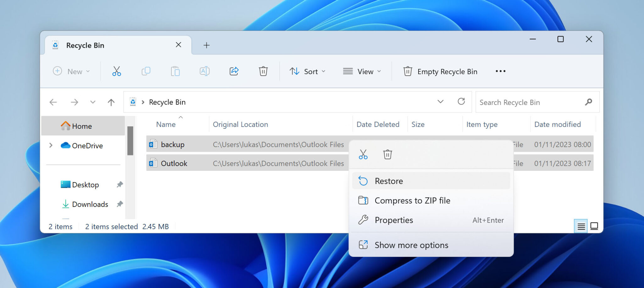The width and height of the screenshot is (644, 288).
Task: Unpin Downloads from the sidebar
Action: [x=119, y=204]
